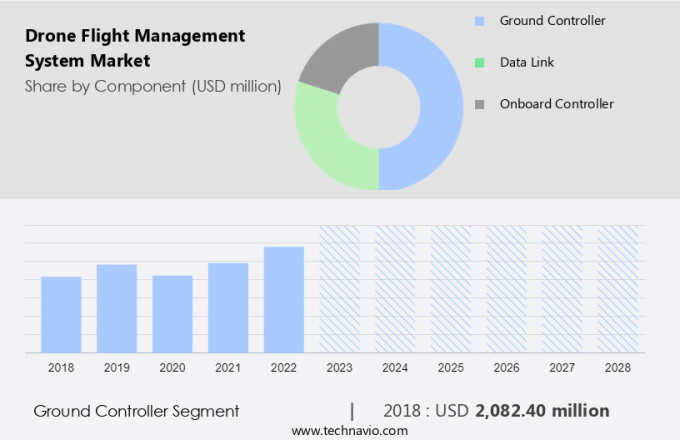Select the hatched forecast bar above 2025
Screen dimensions: 680x440
pos(451,288)
